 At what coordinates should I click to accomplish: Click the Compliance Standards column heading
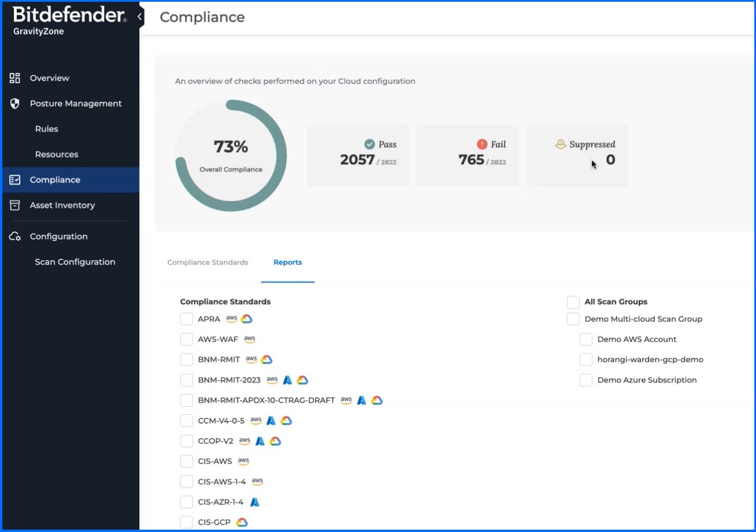225,302
